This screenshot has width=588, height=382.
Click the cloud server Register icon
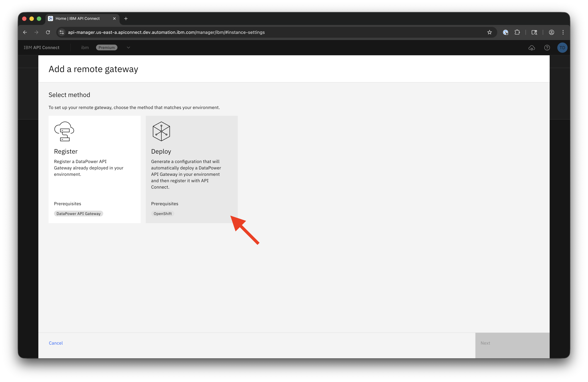tap(64, 131)
